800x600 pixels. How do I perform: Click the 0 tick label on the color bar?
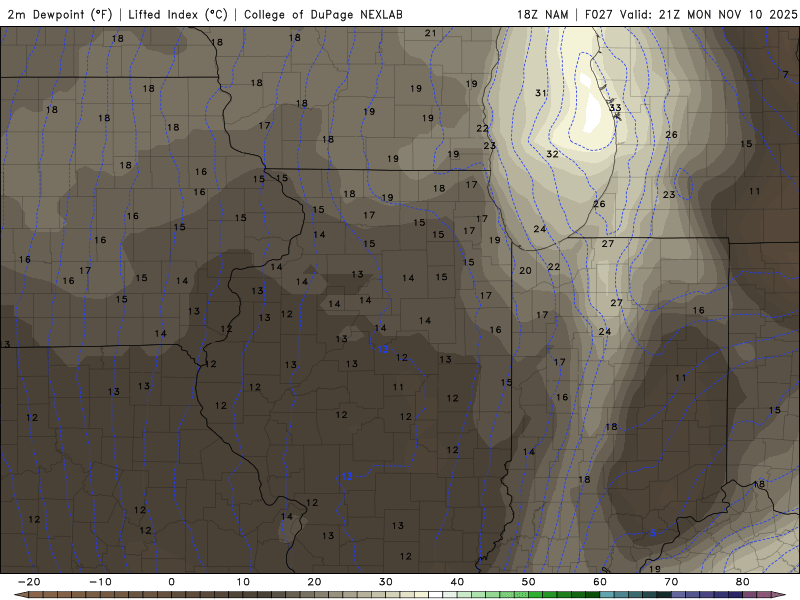click(x=171, y=582)
